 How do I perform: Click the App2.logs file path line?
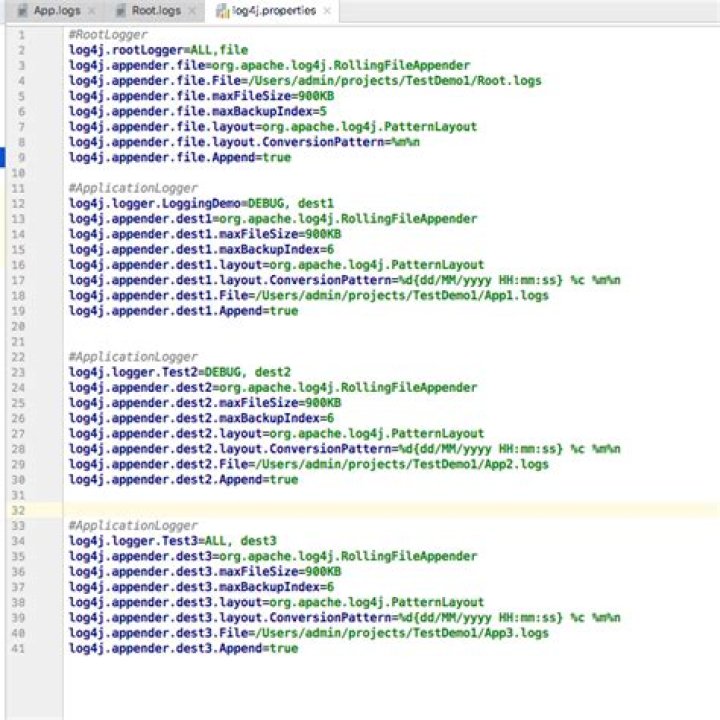(309, 464)
